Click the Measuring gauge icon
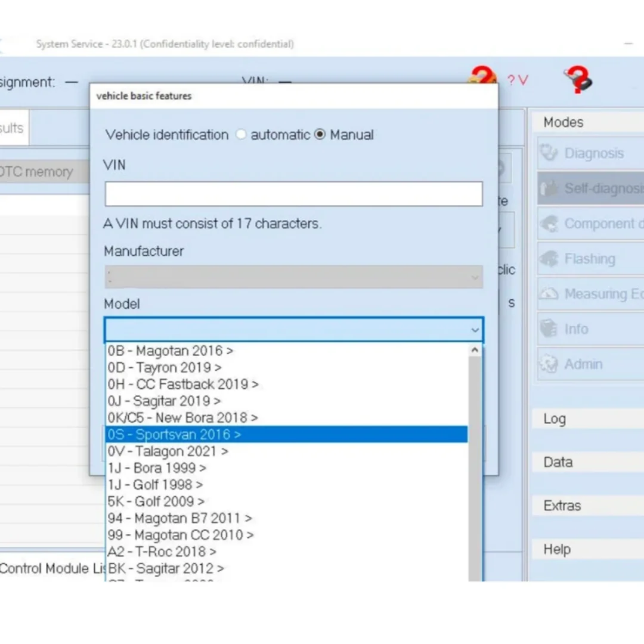 coord(549,293)
